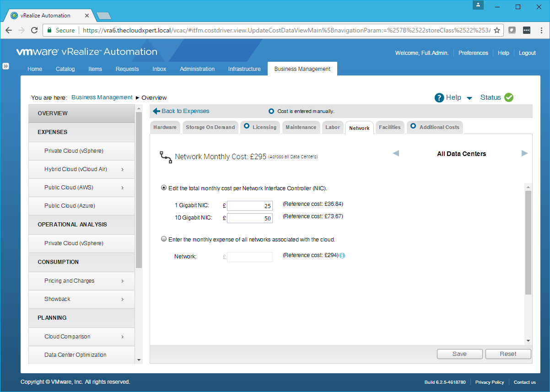Image resolution: width=550 pixels, height=392 pixels.
Task: Expand the Pricing and Charges submenu
Action: (x=123, y=281)
